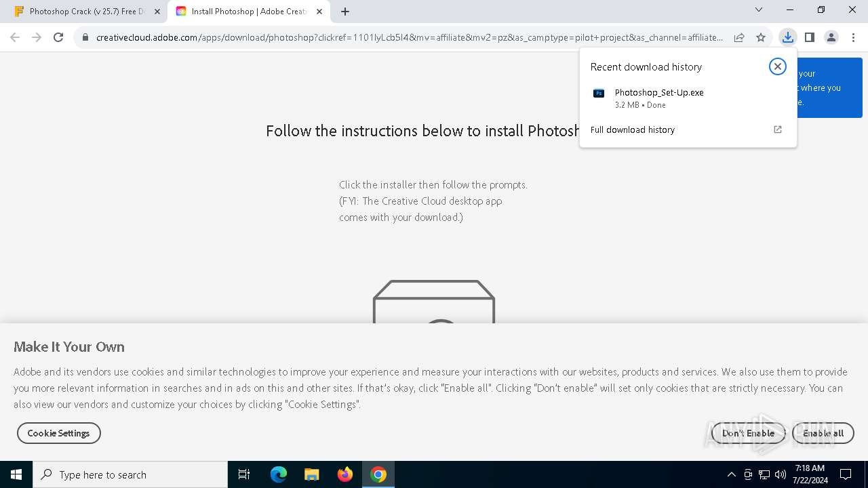Open the network icon in the tray
Screen dimensions: 868x488
[764, 474]
